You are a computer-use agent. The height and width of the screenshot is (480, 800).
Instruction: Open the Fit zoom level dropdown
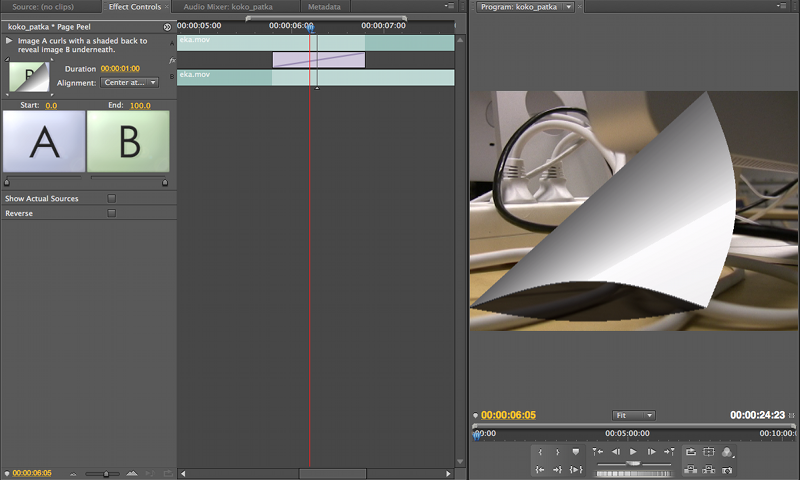tap(633, 415)
